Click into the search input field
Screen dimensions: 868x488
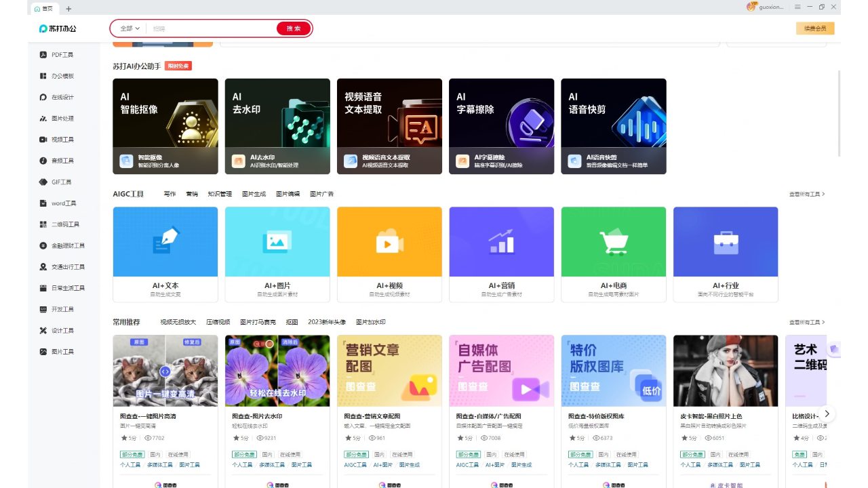point(210,28)
